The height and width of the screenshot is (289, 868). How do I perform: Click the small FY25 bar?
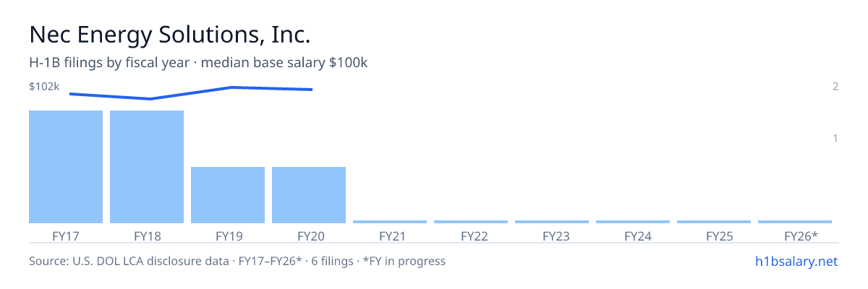pyautogui.click(x=714, y=222)
